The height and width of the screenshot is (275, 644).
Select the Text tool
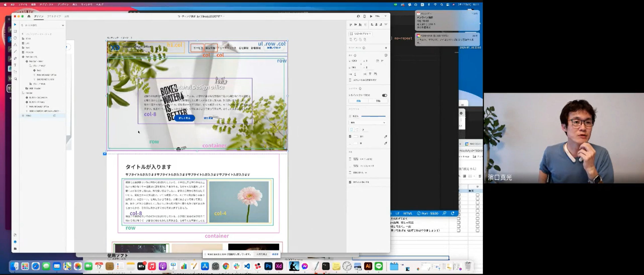point(15,65)
